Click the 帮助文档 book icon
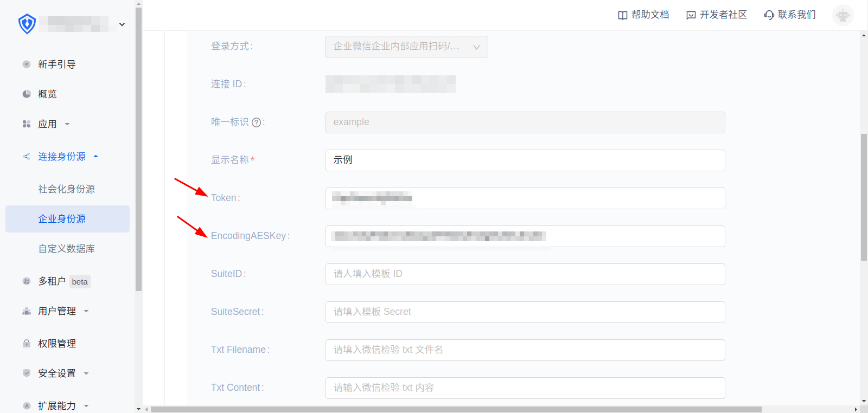 [623, 15]
